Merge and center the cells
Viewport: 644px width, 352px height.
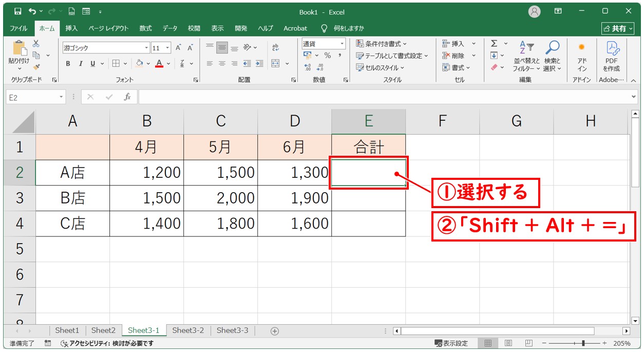click(x=275, y=64)
